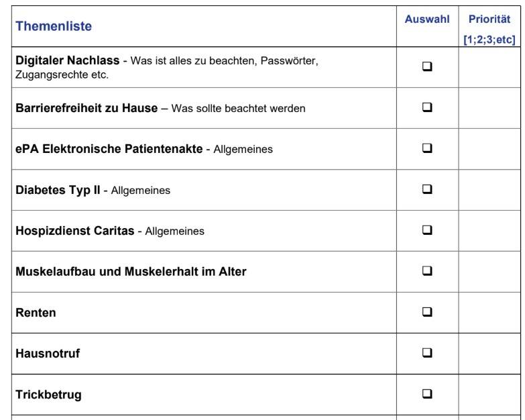Click the priority cell for Digitaler Nachlass
The width and height of the screenshot is (525, 420).
489,67
